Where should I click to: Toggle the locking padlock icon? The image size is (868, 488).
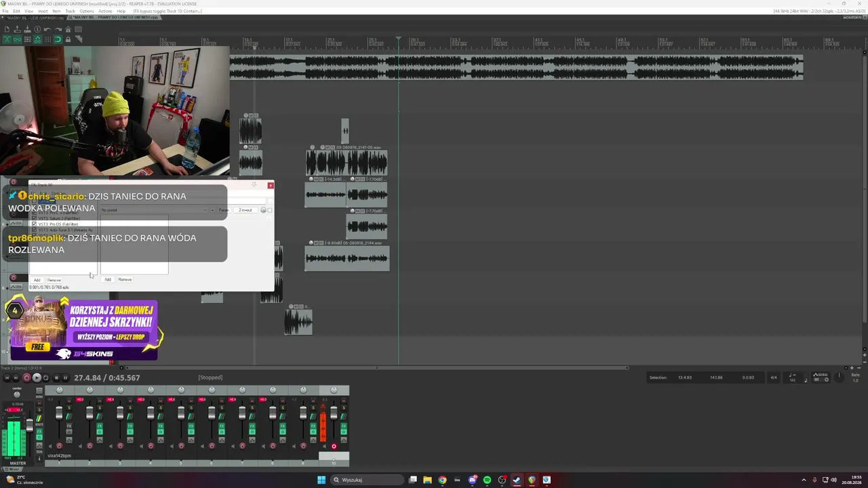point(68,39)
